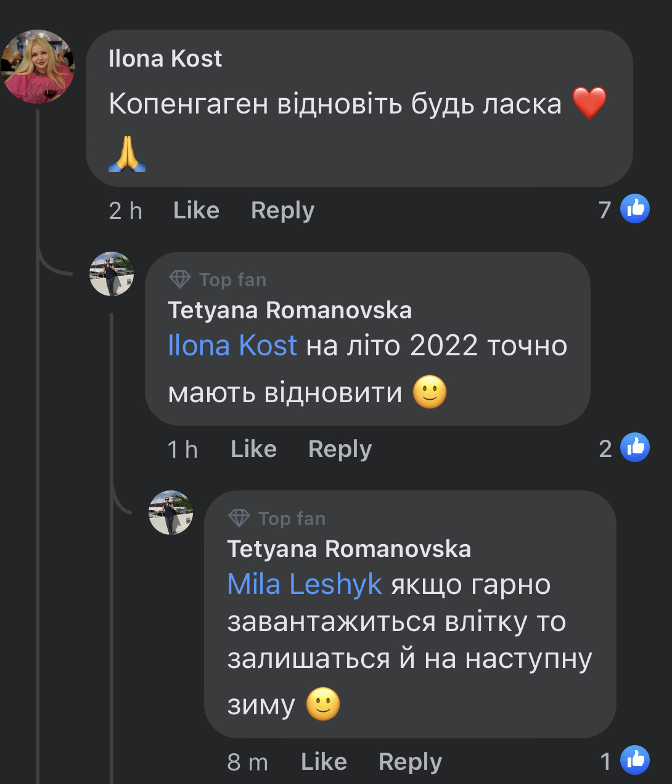Like the 8 m old reply
Viewport: 672px width, 784px height.
pos(324,762)
